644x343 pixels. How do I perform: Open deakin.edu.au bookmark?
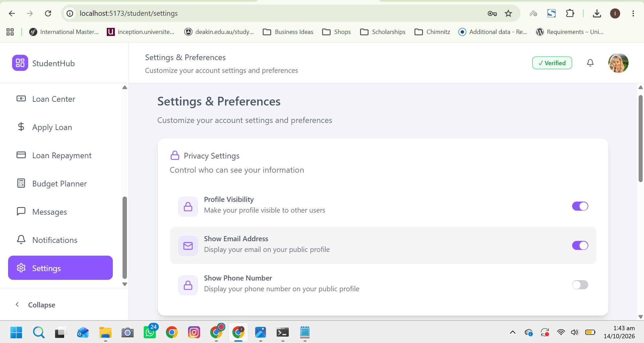pyautogui.click(x=219, y=32)
